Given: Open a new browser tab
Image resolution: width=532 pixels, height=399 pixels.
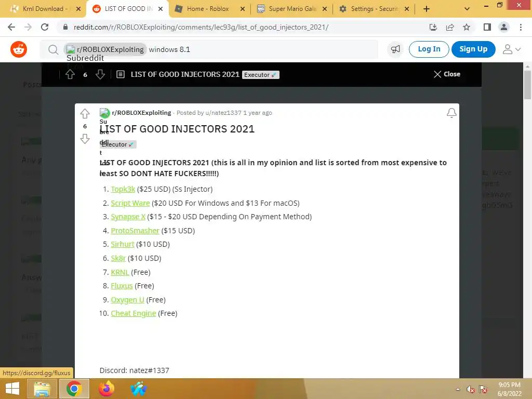Looking at the screenshot, I should click(427, 9).
